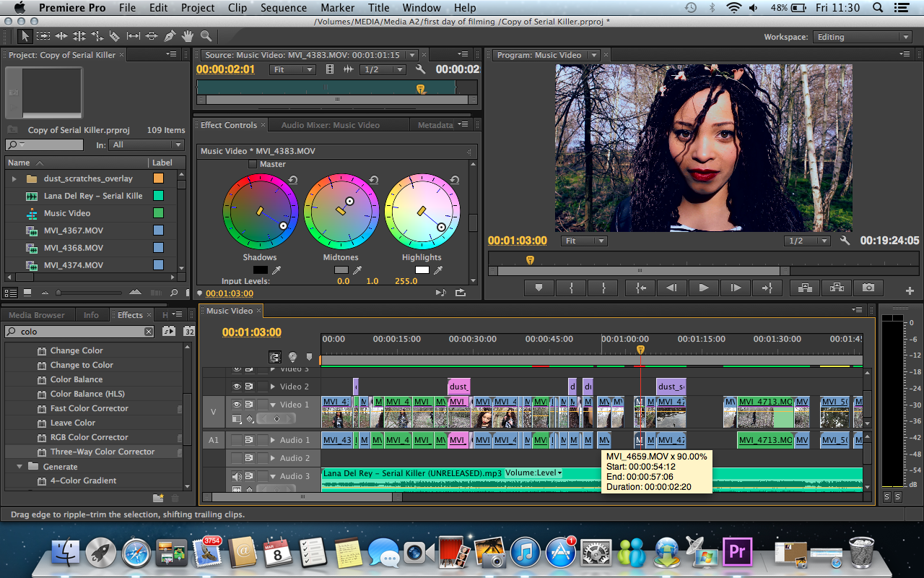924x578 pixels.
Task: Export frame with camera icon
Action: click(868, 288)
